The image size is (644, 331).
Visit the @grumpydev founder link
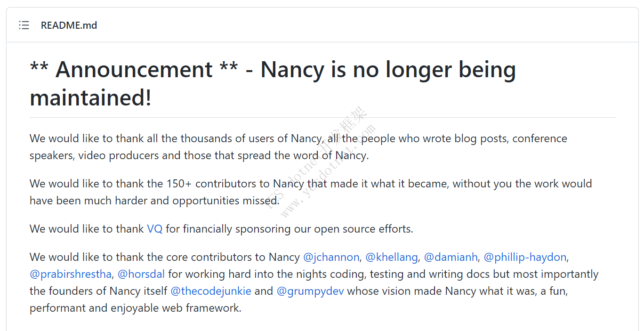click(310, 291)
